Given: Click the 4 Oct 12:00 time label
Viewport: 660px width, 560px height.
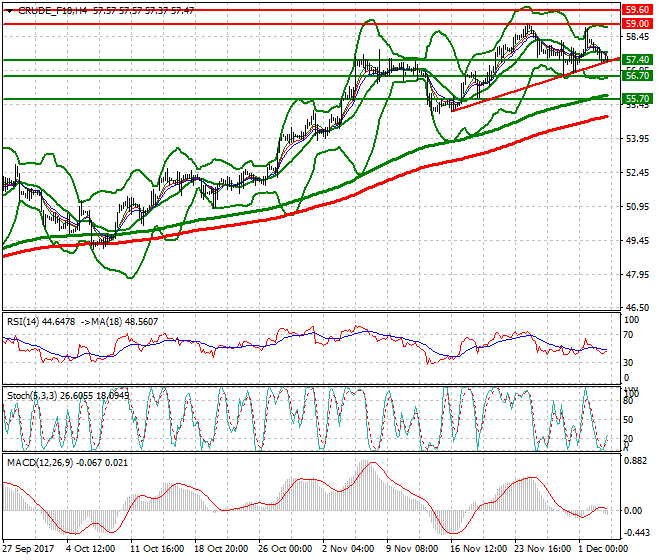Looking at the screenshot, I should (x=90, y=549).
